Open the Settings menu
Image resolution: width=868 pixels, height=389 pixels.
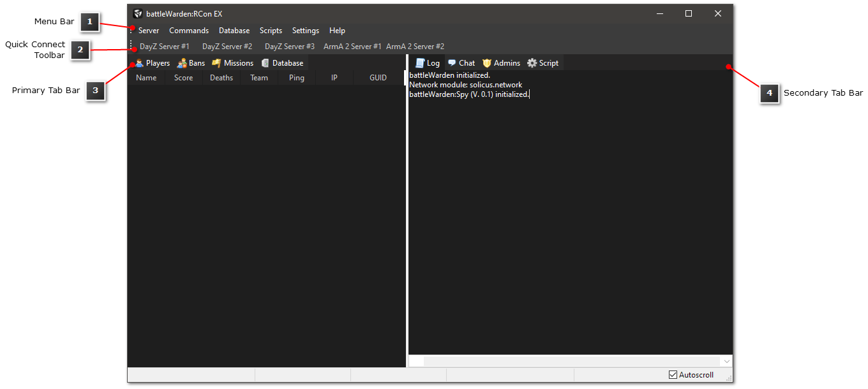(306, 31)
